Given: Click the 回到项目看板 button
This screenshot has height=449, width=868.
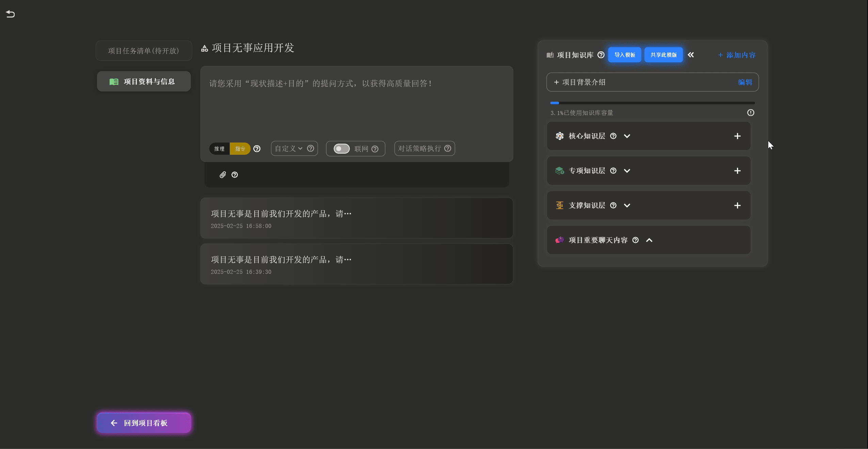Looking at the screenshot, I should (x=144, y=423).
